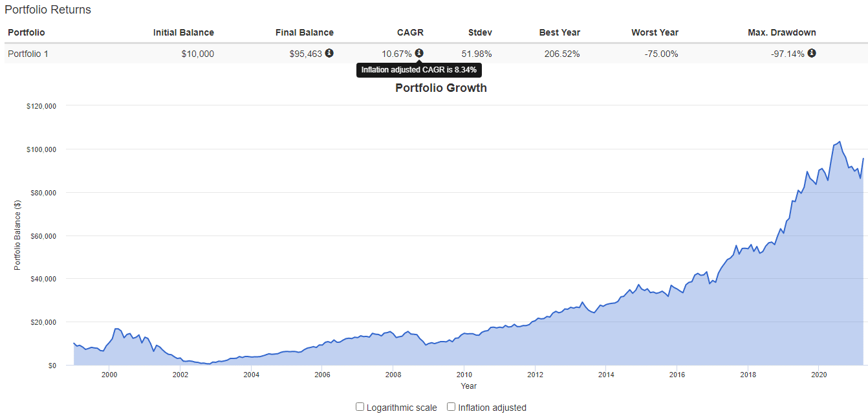Click the $100,000 label on the balance axis
The image size is (868, 416).
42,149
